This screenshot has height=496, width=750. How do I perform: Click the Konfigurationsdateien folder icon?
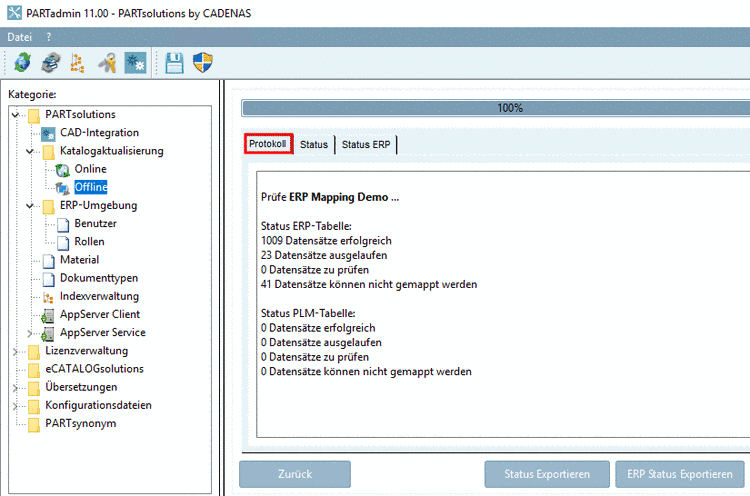(33, 406)
